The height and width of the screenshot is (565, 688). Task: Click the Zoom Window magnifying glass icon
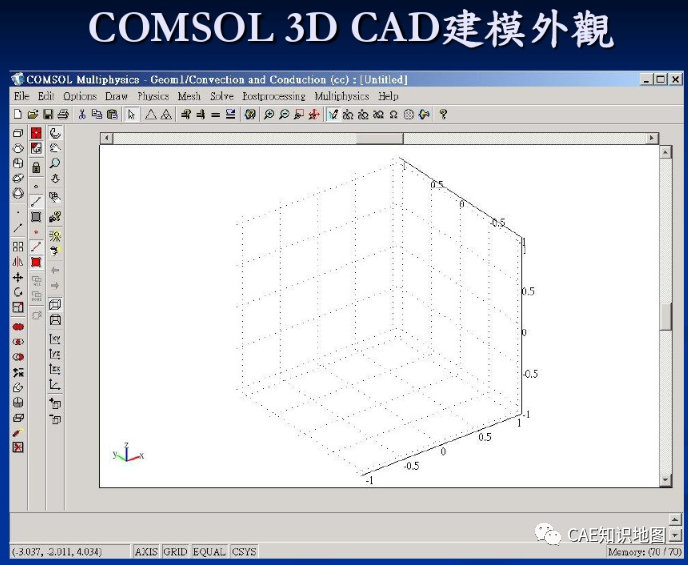point(55,163)
